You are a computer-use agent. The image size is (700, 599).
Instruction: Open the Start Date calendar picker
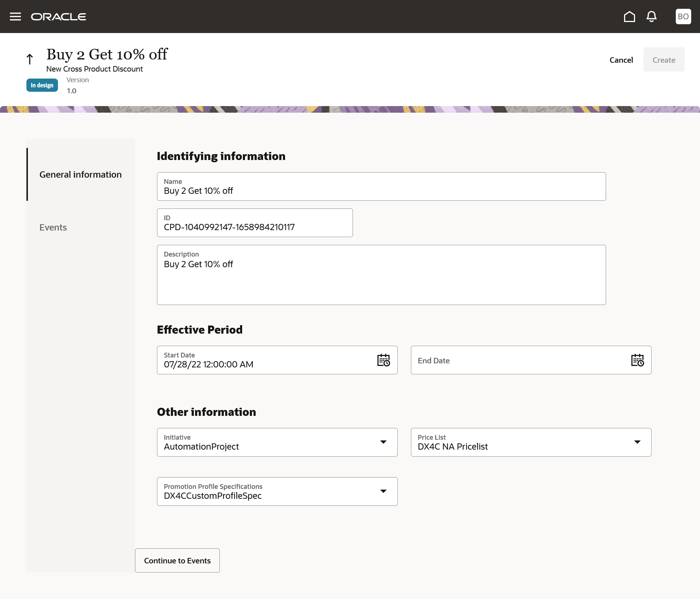(384, 360)
